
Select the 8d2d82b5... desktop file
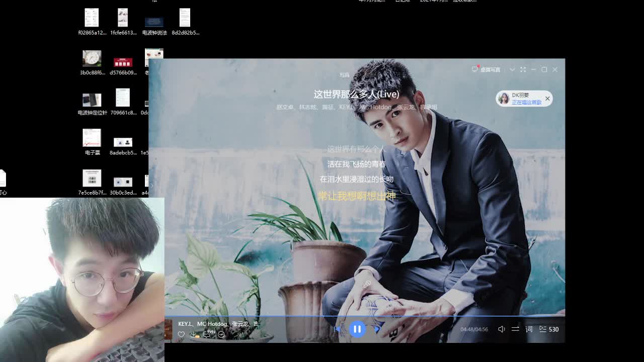[x=185, y=22]
